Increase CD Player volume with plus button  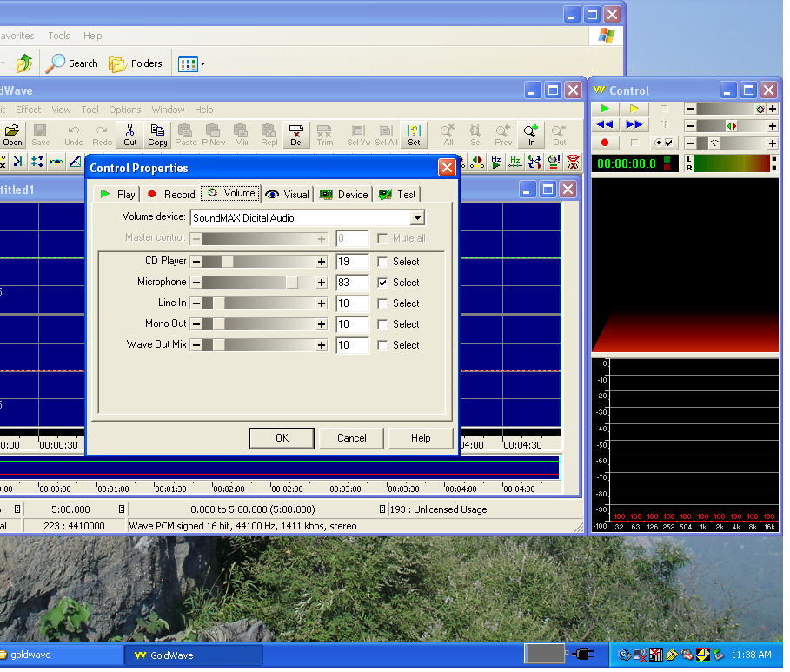pos(322,262)
